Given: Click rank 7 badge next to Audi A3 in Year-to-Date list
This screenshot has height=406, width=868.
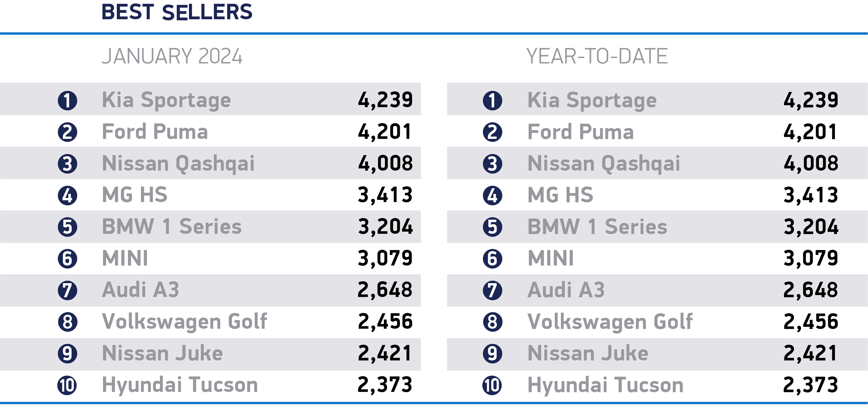Looking at the screenshot, I should [493, 290].
